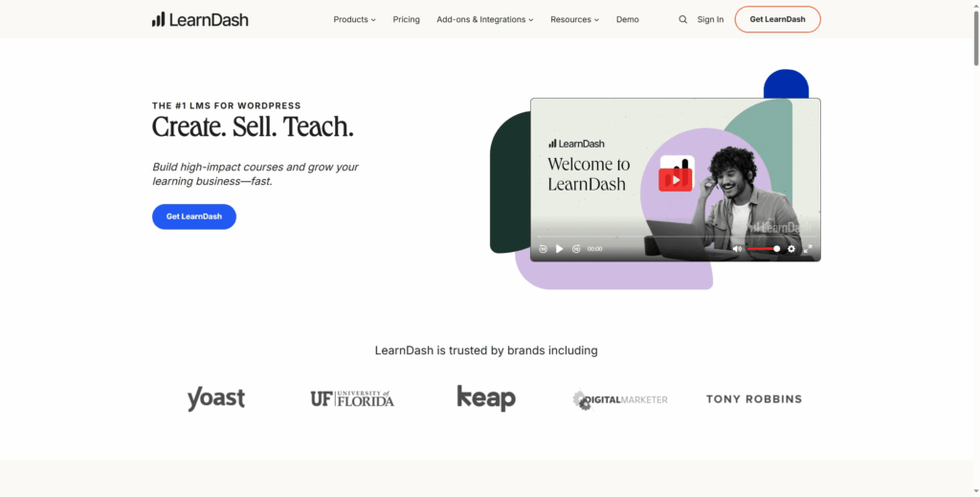This screenshot has width=980, height=497.
Task: Click outlined Get LearnDash header button
Action: click(x=777, y=19)
